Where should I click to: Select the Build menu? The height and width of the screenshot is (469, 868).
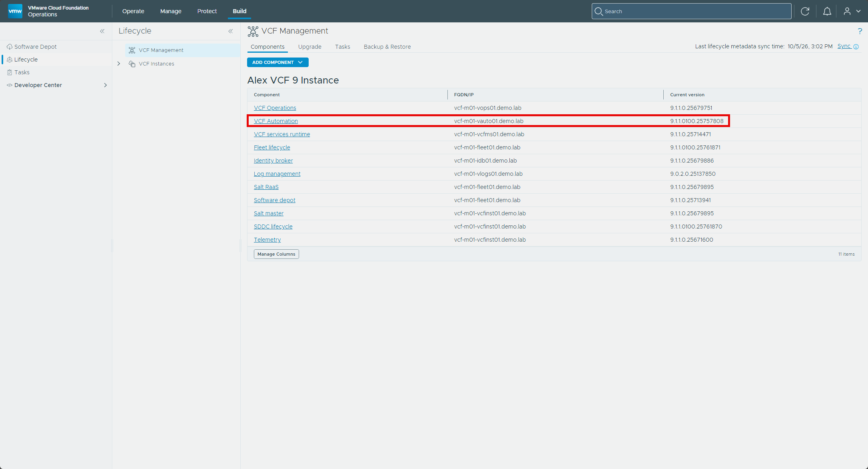[x=239, y=11]
